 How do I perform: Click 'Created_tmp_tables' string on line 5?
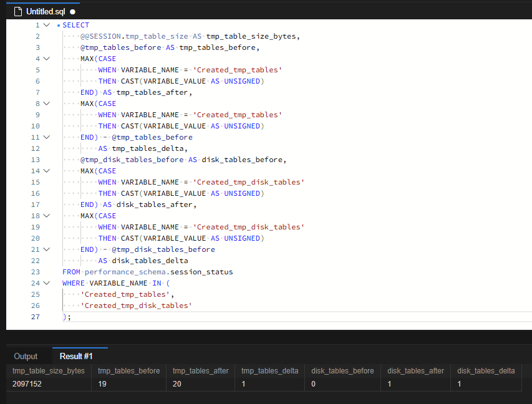pos(238,70)
